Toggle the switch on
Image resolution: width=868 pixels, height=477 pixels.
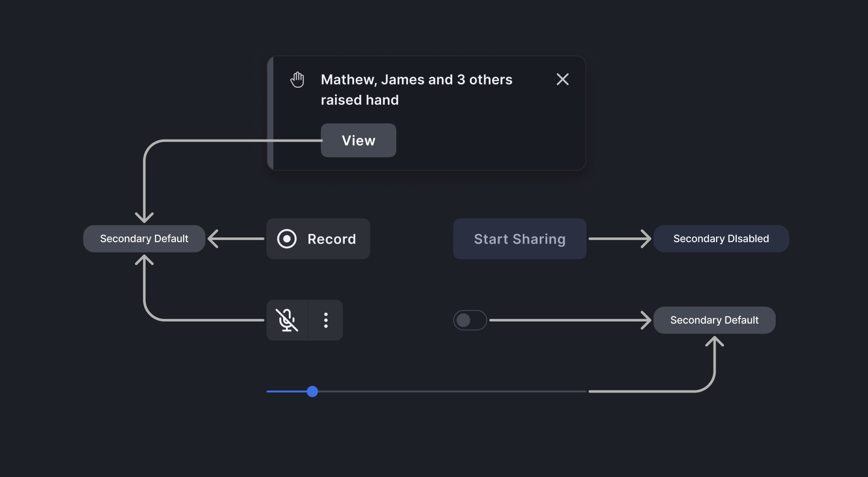[x=470, y=320]
